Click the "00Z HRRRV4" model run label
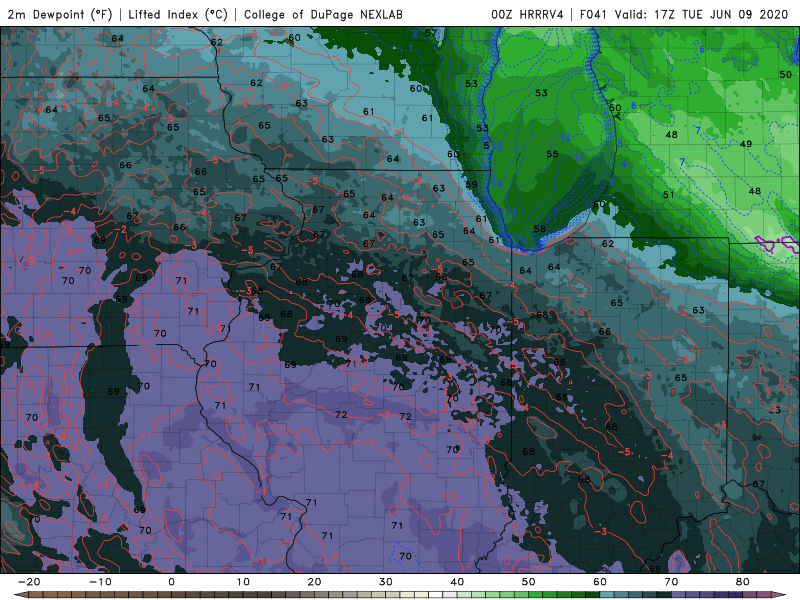This screenshot has height=600, width=800. (527, 14)
